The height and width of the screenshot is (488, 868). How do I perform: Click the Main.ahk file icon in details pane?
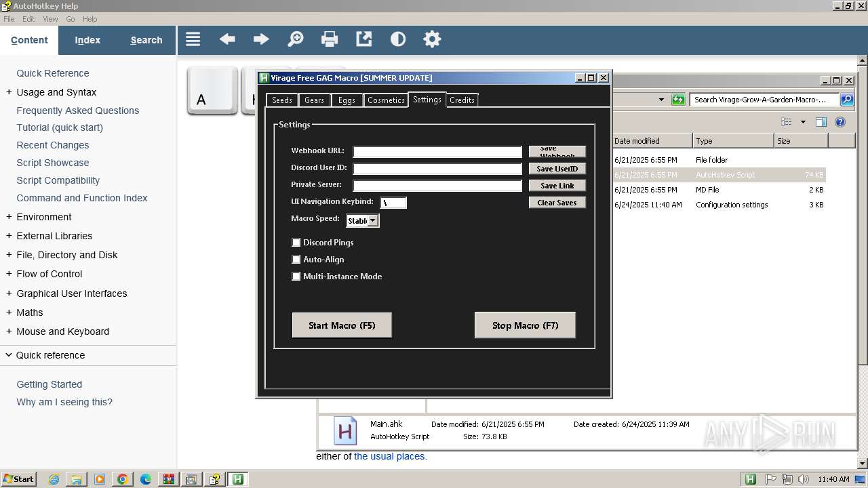(x=344, y=431)
